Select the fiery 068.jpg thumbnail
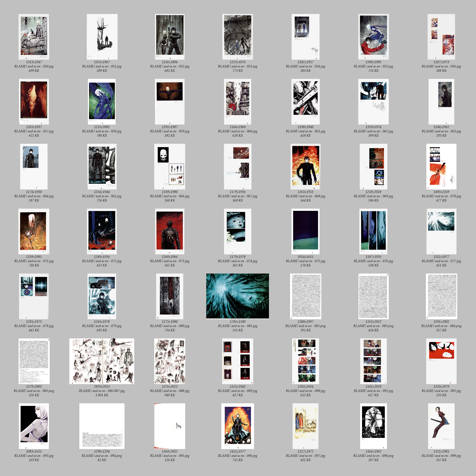This screenshot has height=476, width=476. (305, 167)
